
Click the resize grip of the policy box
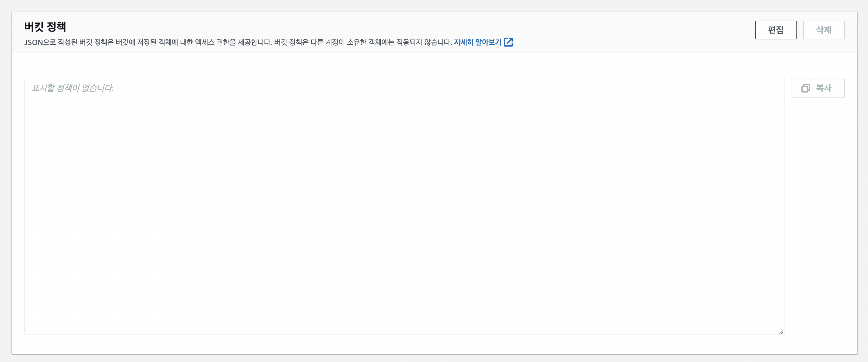coord(780,332)
